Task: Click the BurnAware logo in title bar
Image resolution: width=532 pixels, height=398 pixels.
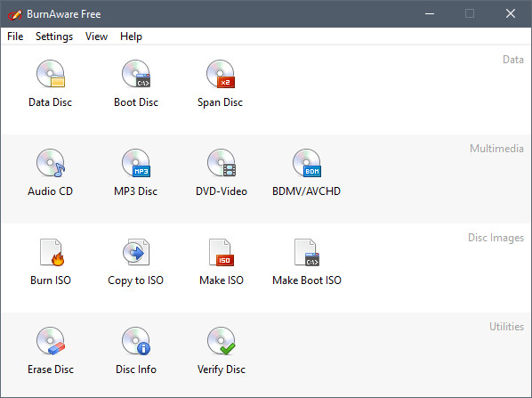Action: [x=15, y=14]
